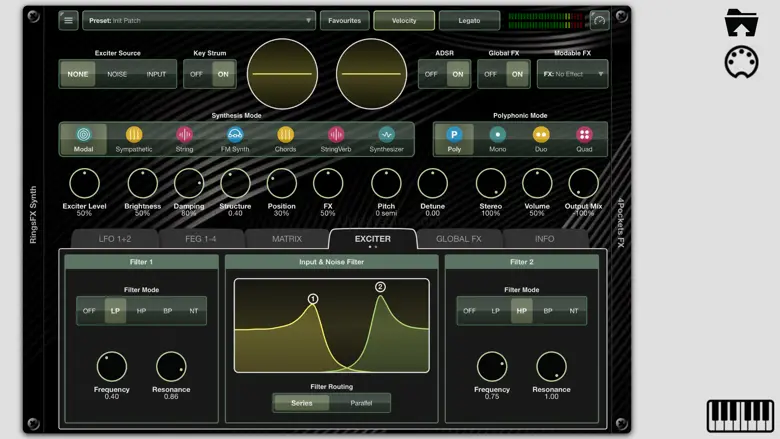Viewport: 780px width, 439px height.
Task: Disable Global FX with OFF
Action: point(491,74)
